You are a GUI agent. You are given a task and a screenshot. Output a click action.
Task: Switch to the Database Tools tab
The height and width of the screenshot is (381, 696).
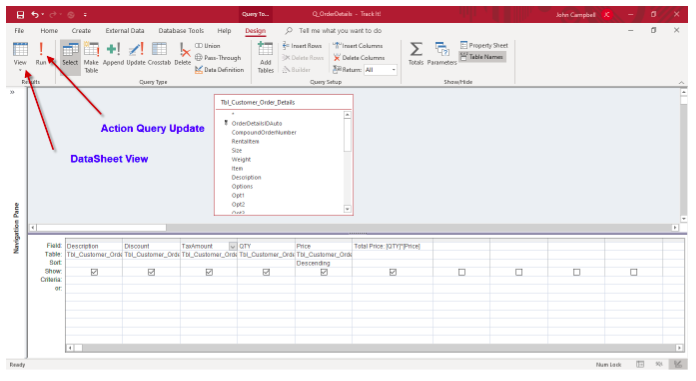[181, 31]
